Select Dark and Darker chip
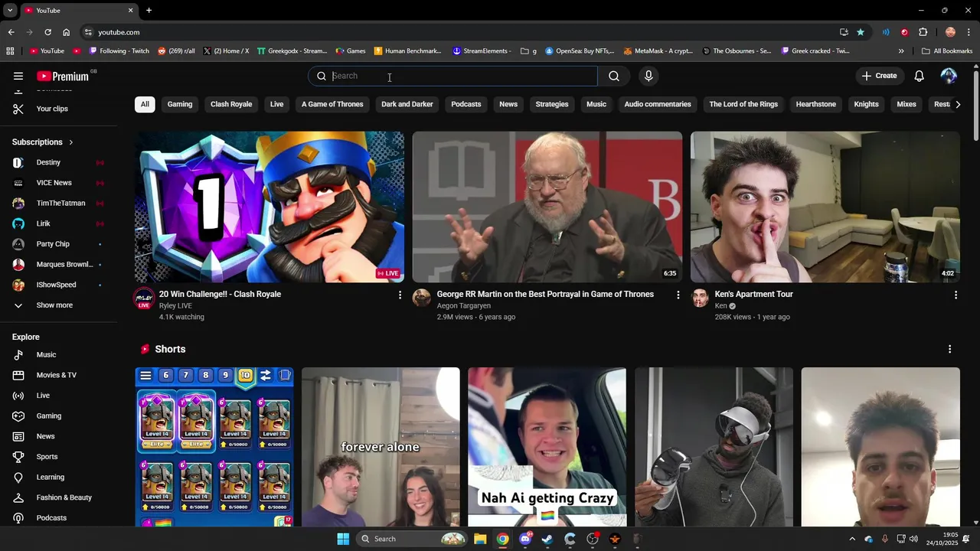Image resolution: width=980 pixels, height=551 pixels. (x=407, y=104)
